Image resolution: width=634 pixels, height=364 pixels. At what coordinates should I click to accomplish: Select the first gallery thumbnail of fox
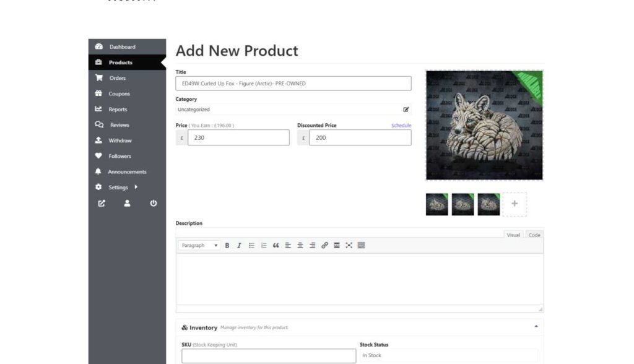436,204
